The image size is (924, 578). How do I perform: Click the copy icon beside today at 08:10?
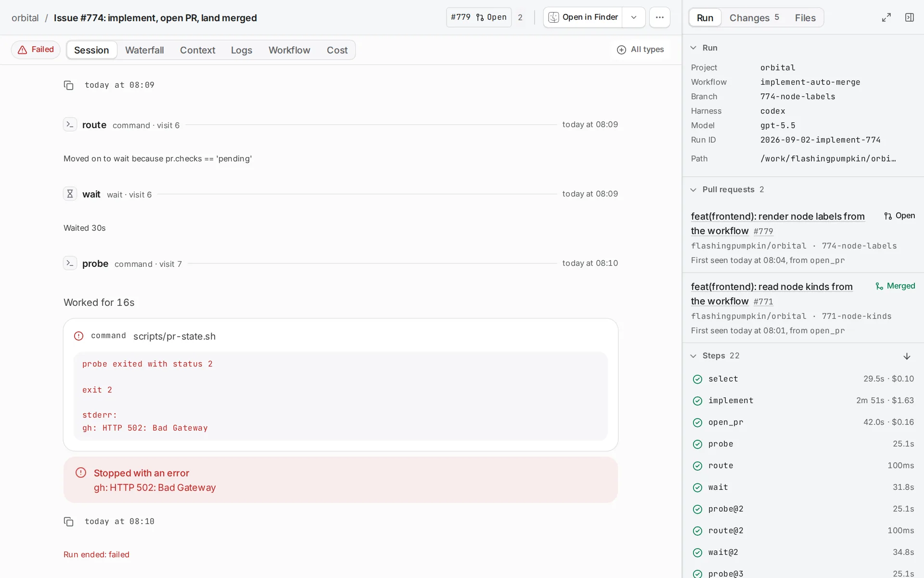pyautogui.click(x=69, y=522)
